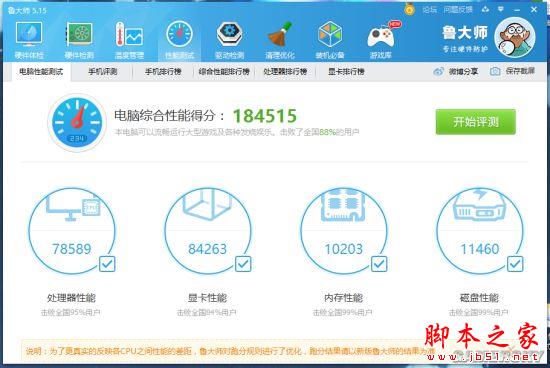The height and width of the screenshot is (368, 550).
Task: Switch to the 综合性能排行榜 tab
Action: click(224, 72)
